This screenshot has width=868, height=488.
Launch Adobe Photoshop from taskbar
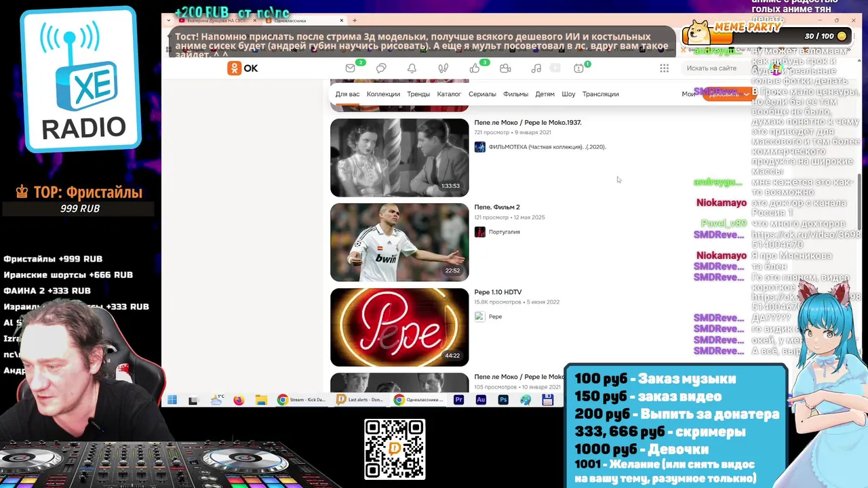503,400
